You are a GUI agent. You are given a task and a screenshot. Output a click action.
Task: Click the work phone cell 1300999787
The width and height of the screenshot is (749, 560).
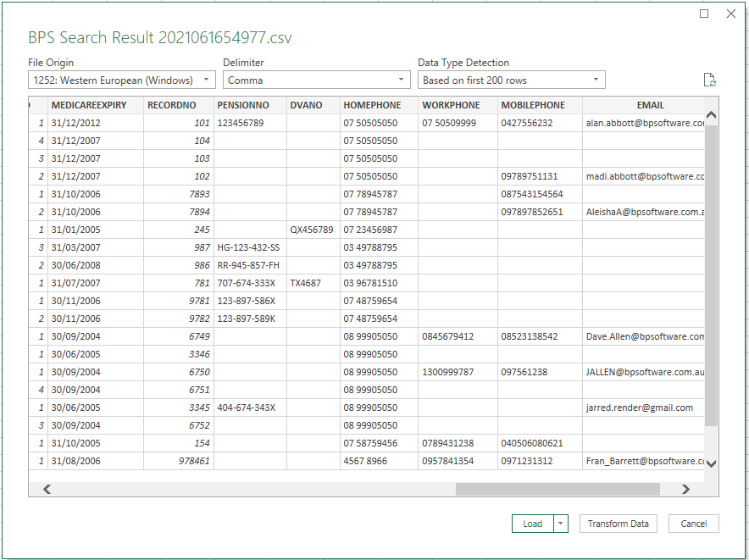458,372
